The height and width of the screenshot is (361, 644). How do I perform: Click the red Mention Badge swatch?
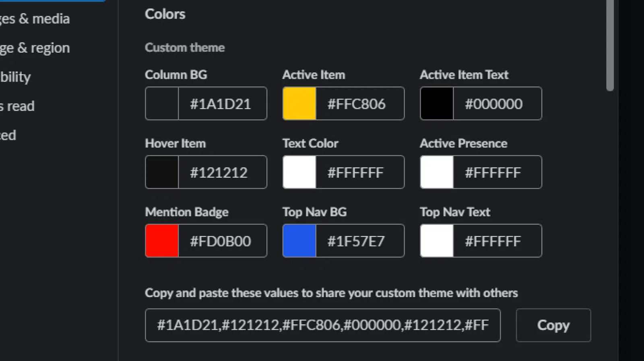(161, 241)
